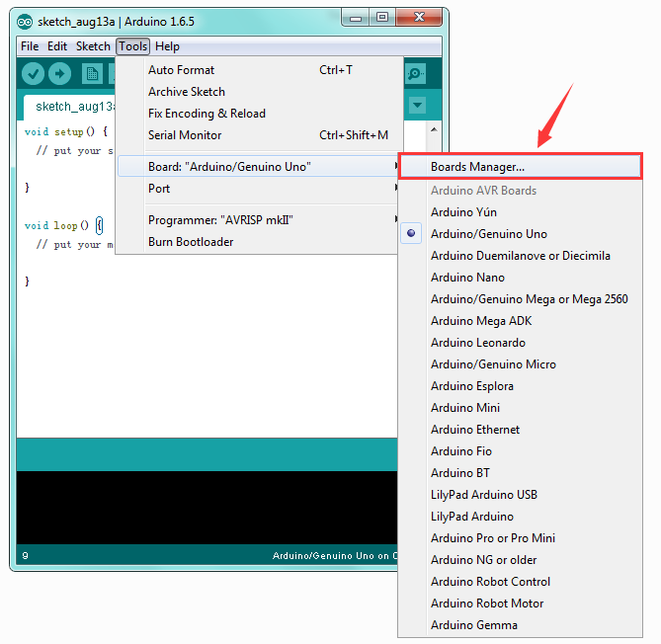Maximize the Arduino window

[x=382, y=17]
